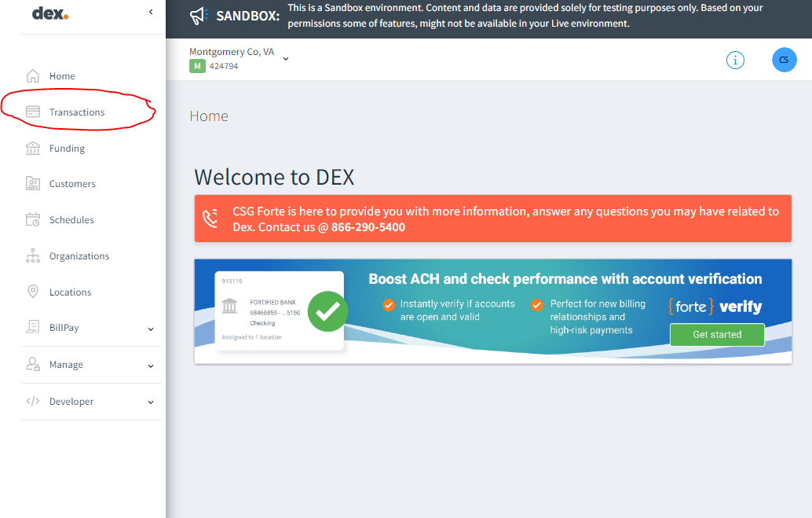
Task: Click the Manage user-lock icon
Action: [33, 365]
